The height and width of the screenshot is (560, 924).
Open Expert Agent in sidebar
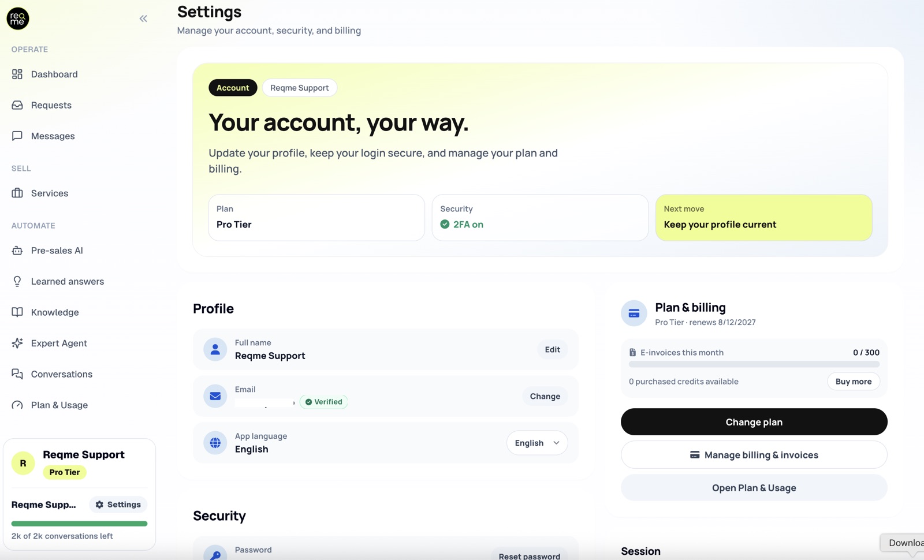(x=59, y=343)
